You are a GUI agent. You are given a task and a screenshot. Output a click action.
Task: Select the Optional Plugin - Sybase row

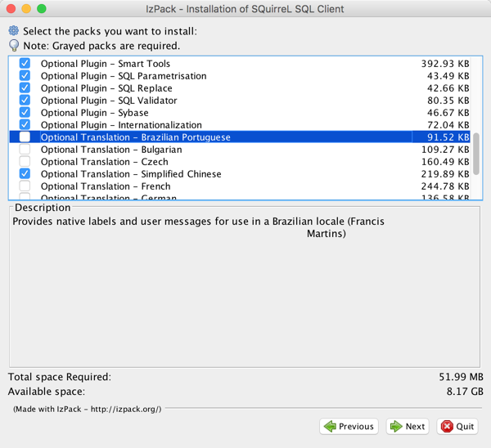click(x=240, y=112)
